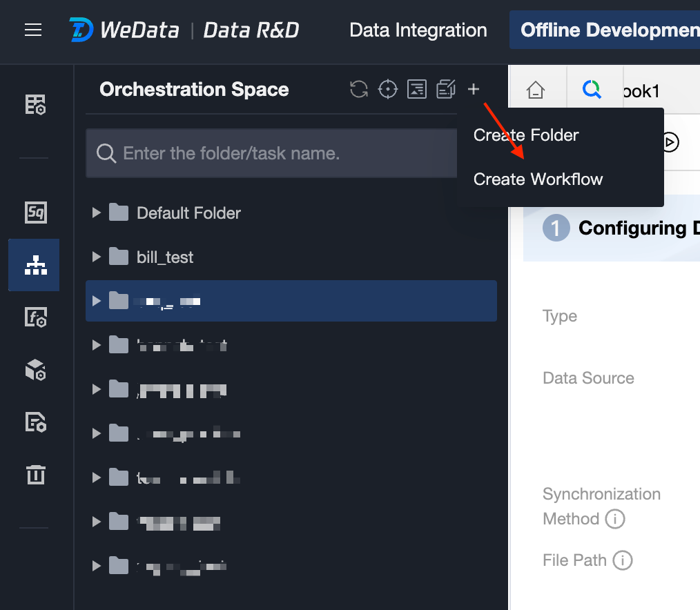Open the recycle bin sidebar icon
The image size is (700, 610).
coord(35,474)
